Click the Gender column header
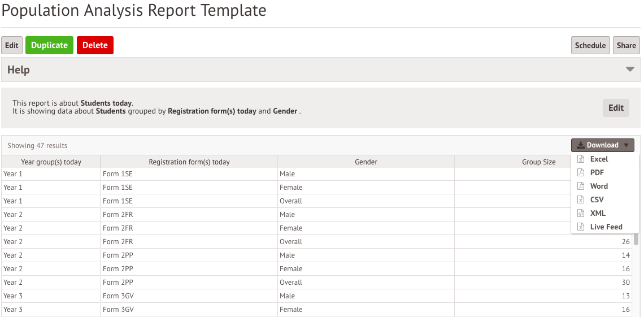Image resolution: width=644 pixels, height=317 pixels. pos(366,162)
